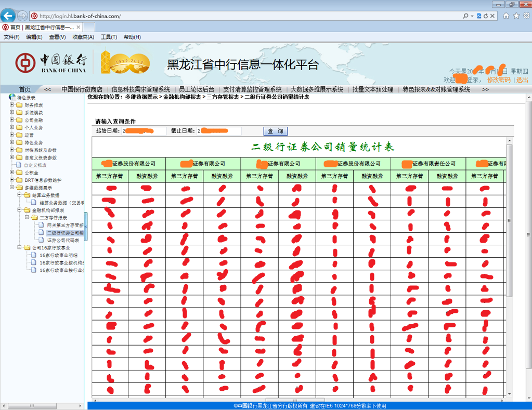This screenshot has height=410, width=532.
Task: Open the IE favorites star icon
Action: click(516, 16)
